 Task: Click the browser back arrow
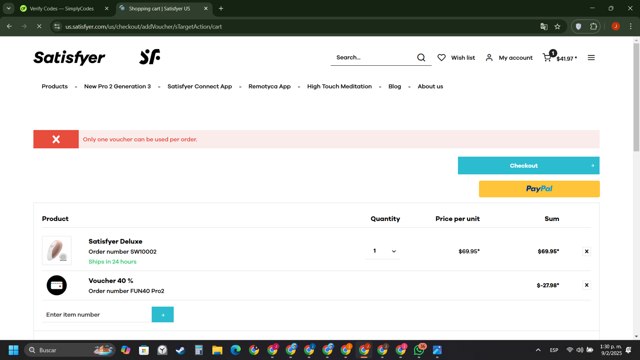[x=9, y=27]
